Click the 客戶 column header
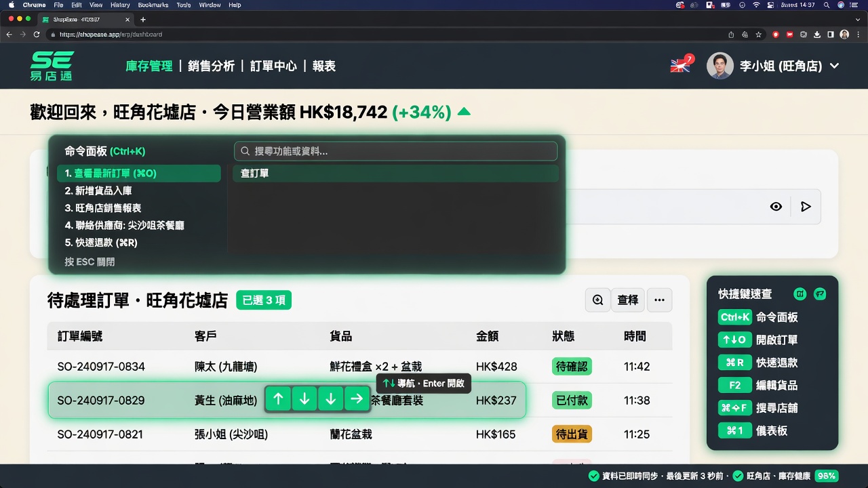Screen dimensions: 868x488 [205, 336]
